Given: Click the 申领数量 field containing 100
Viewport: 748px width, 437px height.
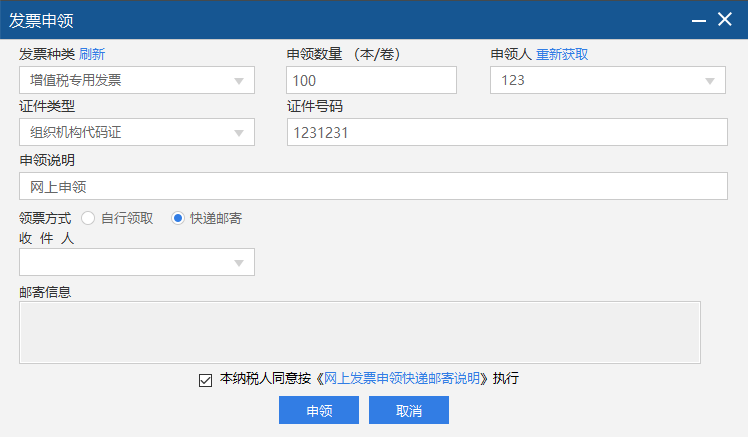Looking at the screenshot, I should pos(371,80).
